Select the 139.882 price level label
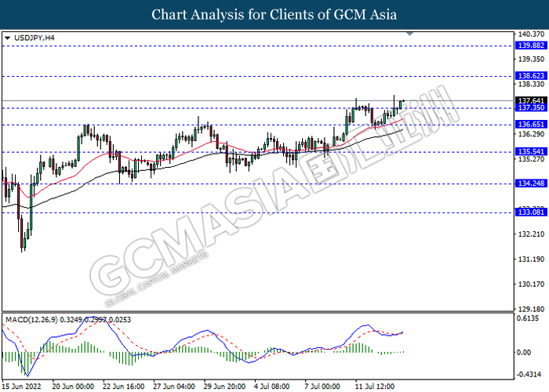549x392 pixels. [531, 45]
